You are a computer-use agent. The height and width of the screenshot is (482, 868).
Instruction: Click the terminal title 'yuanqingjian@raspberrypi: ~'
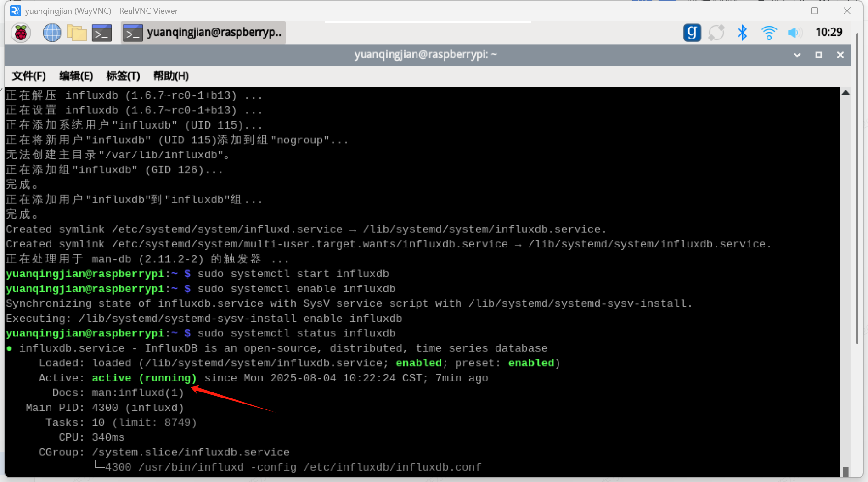point(425,55)
